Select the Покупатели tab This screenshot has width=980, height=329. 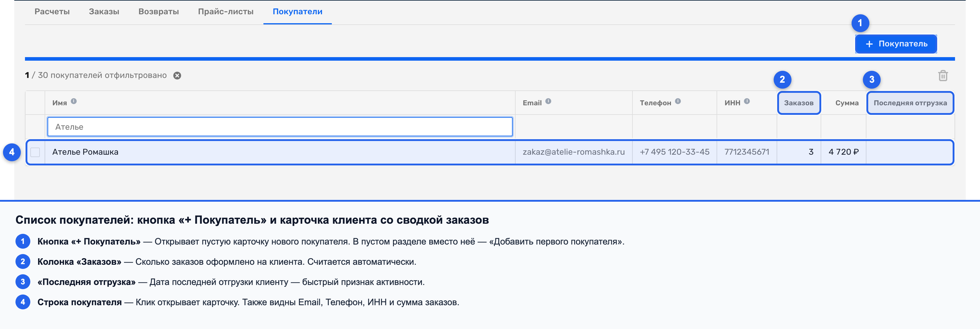pos(298,12)
